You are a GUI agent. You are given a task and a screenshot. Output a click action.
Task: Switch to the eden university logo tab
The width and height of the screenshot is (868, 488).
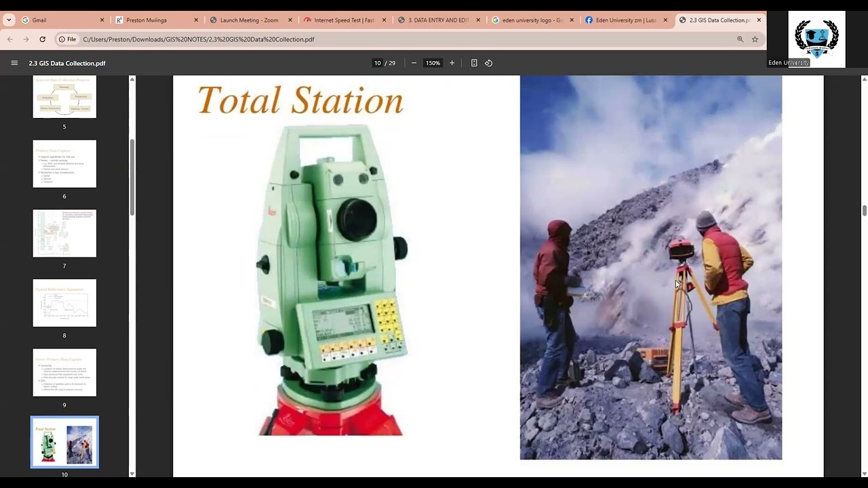tap(531, 20)
